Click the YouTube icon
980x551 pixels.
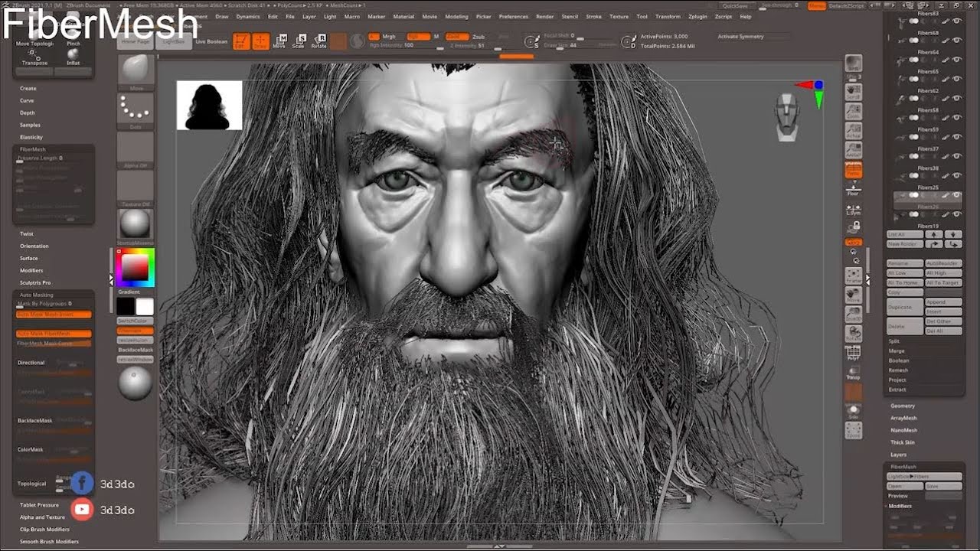pos(82,509)
